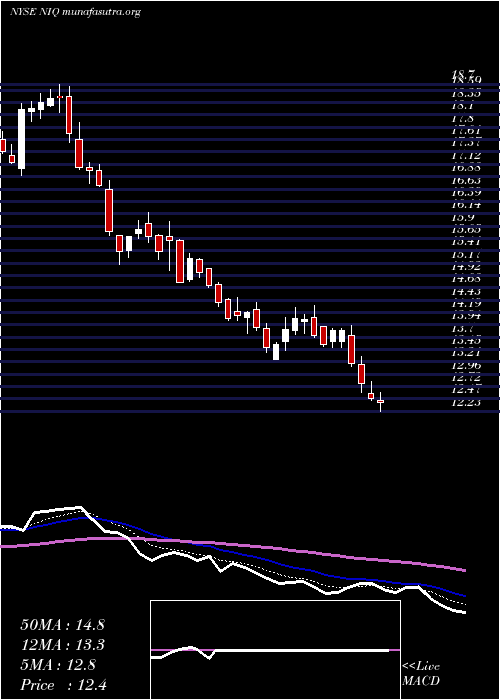The width and height of the screenshot is (500, 700).
Task: Click the '50MA : 14.8' readout
Action: click(62, 625)
